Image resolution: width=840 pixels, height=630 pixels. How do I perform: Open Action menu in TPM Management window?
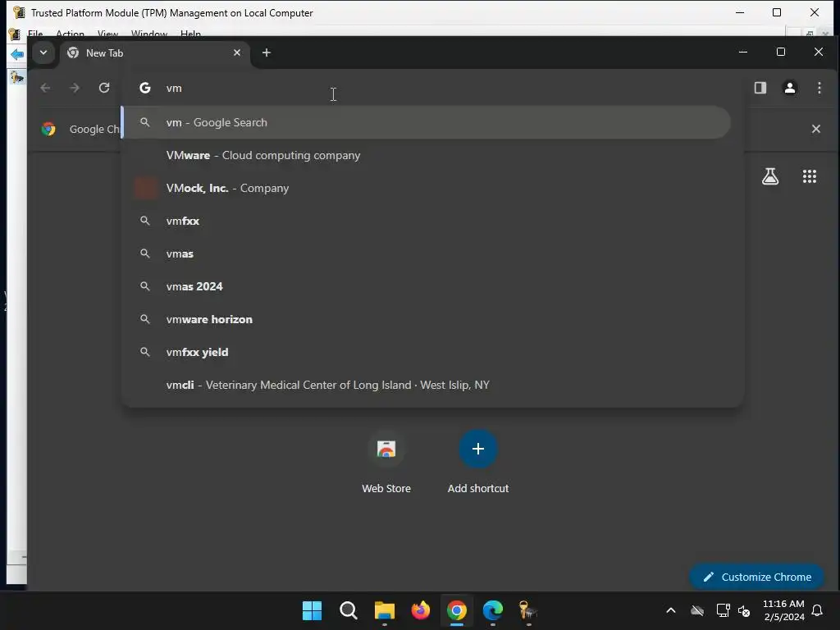pos(71,33)
